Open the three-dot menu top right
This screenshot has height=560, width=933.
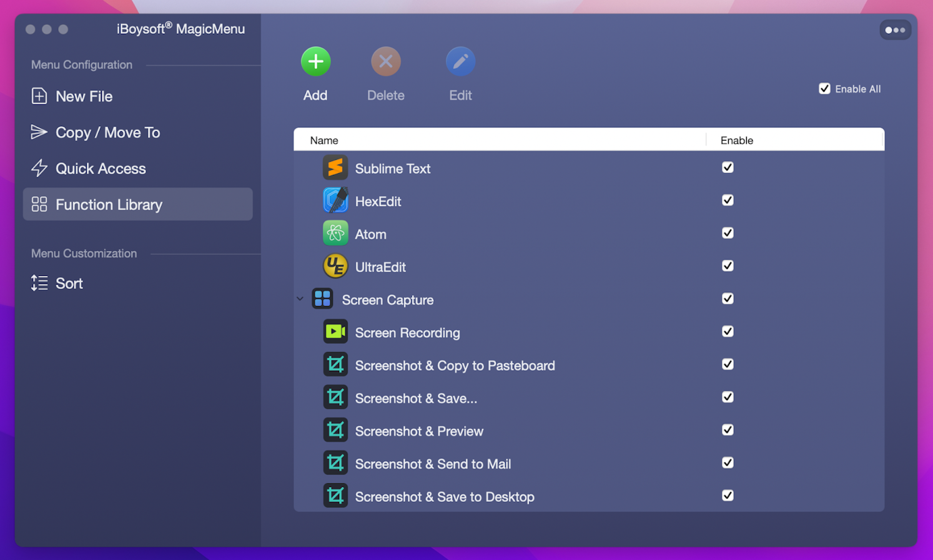[x=895, y=29]
